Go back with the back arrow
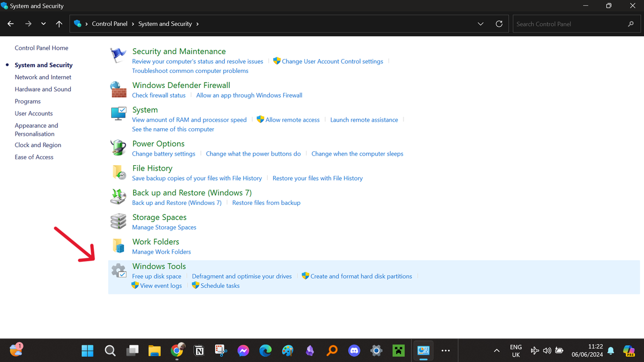 click(11, 24)
